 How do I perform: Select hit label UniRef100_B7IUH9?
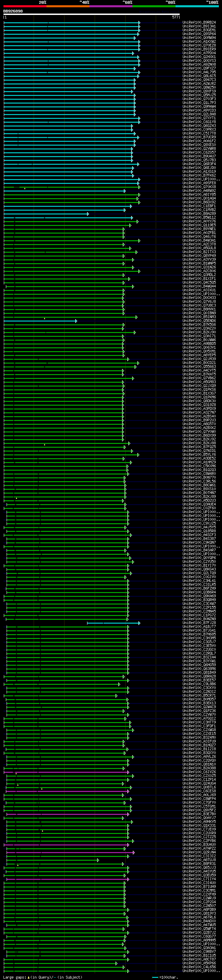pyautogui.click(x=199, y=887)
